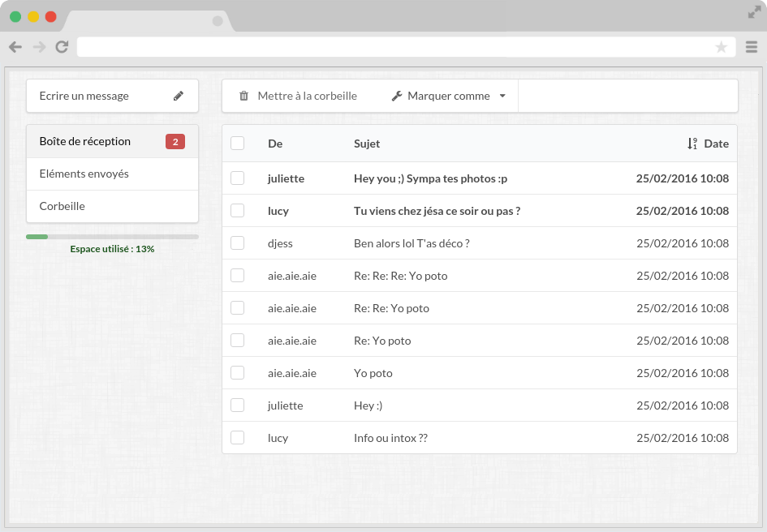This screenshot has height=532, width=767.
Task: Click the De column header
Action: point(275,144)
